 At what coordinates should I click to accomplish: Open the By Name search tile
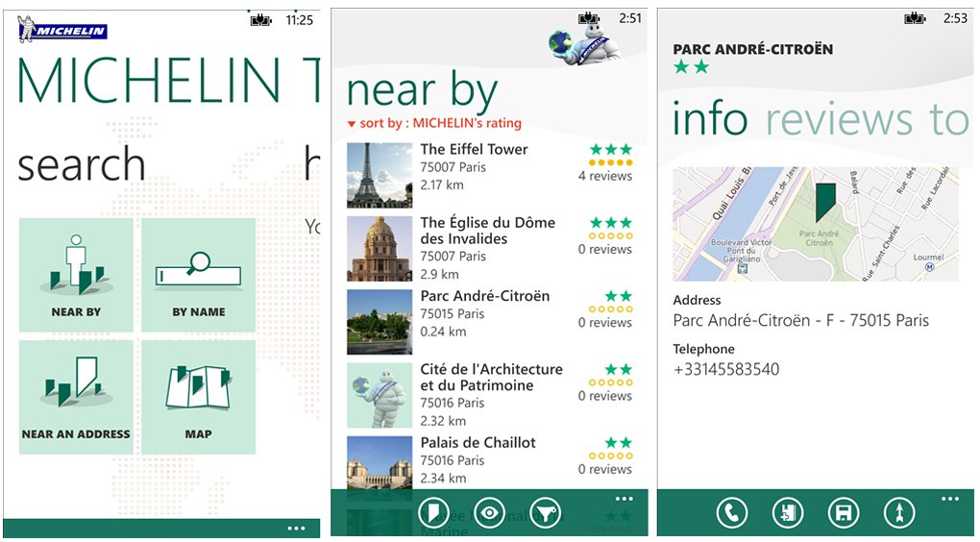(198, 275)
